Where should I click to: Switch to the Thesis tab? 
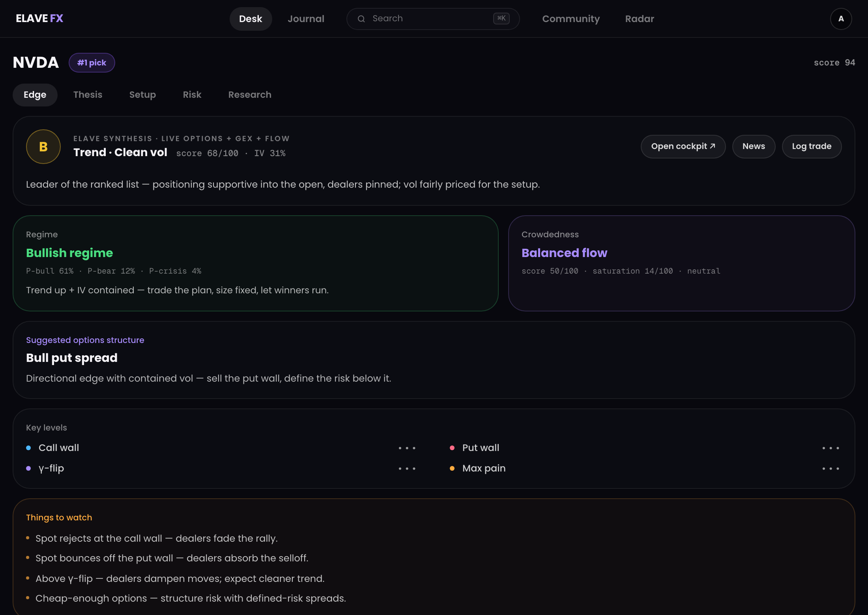point(88,95)
